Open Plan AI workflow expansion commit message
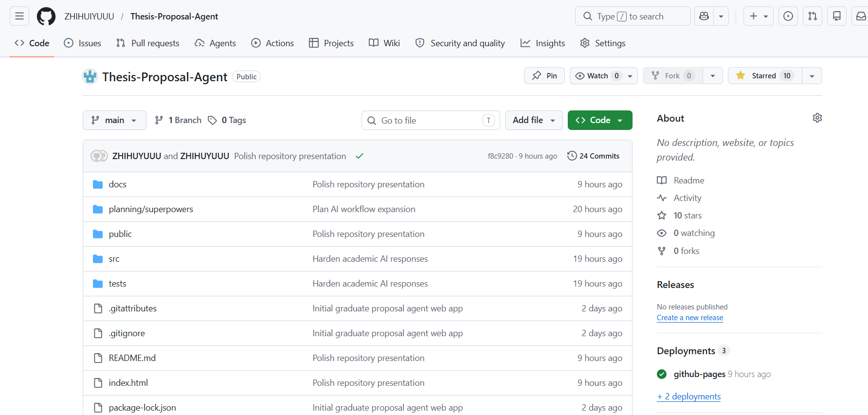 364,209
